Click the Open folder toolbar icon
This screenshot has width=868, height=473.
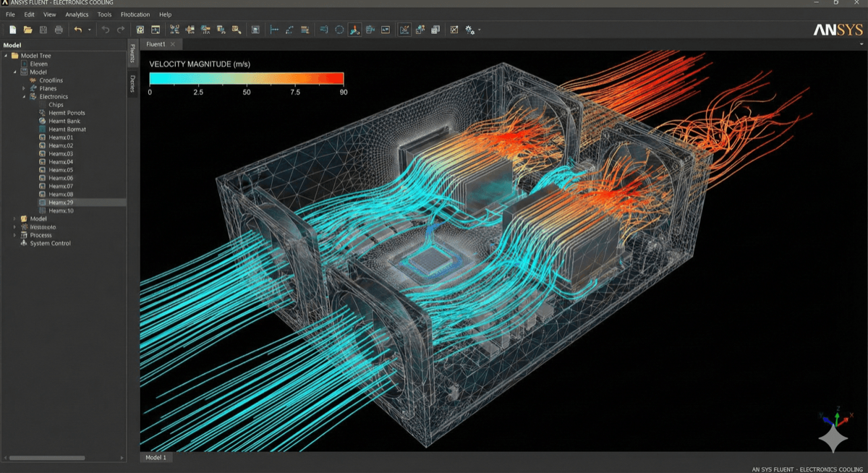point(27,30)
